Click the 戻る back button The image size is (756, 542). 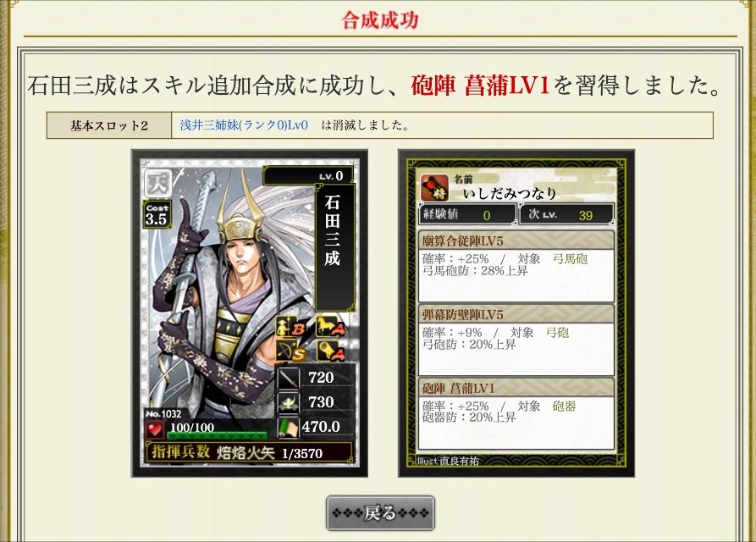click(x=380, y=513)
